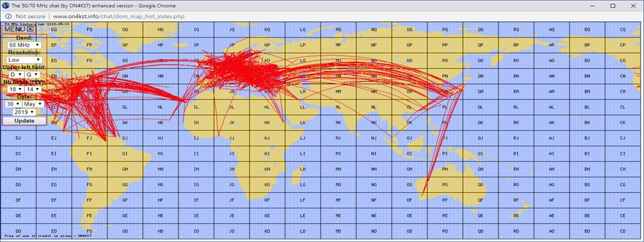Open the year 2019 dropdown

pyautogui.click(x=24, y=112)
